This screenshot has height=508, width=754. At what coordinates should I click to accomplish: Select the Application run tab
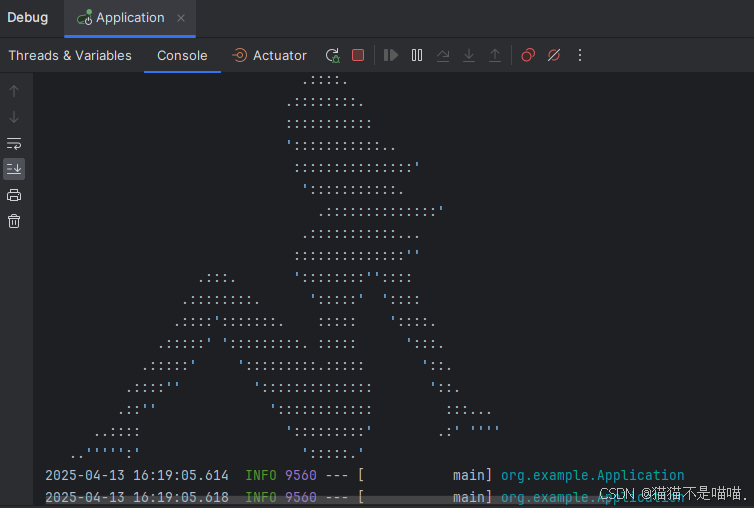(130, 18)
